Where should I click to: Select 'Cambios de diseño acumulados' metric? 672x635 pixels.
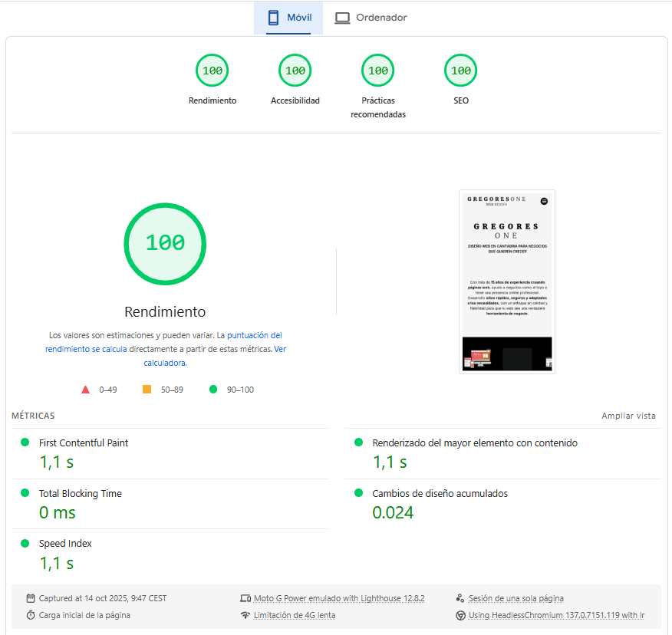[440, 494]
